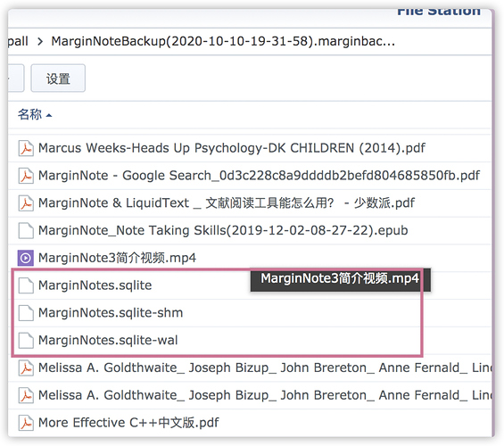This screenshot has height=446, width=504.
Task: Open the 设置 settings button
Action: (x=58, y=78)
